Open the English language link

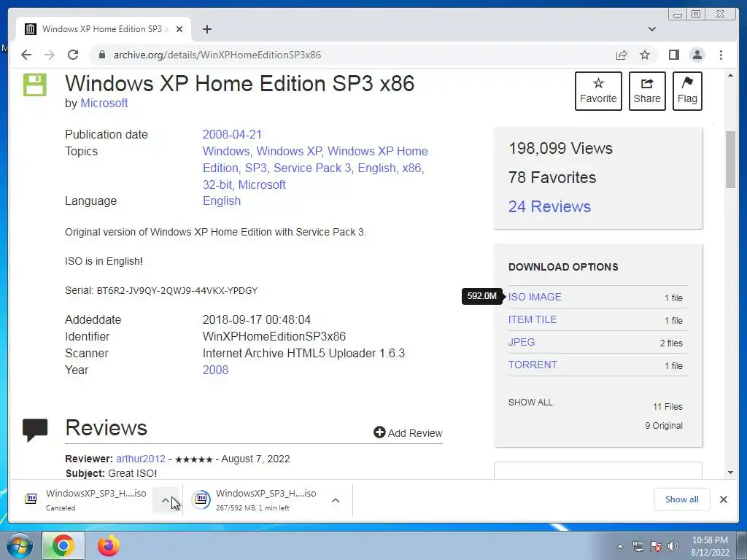point(222,201)
